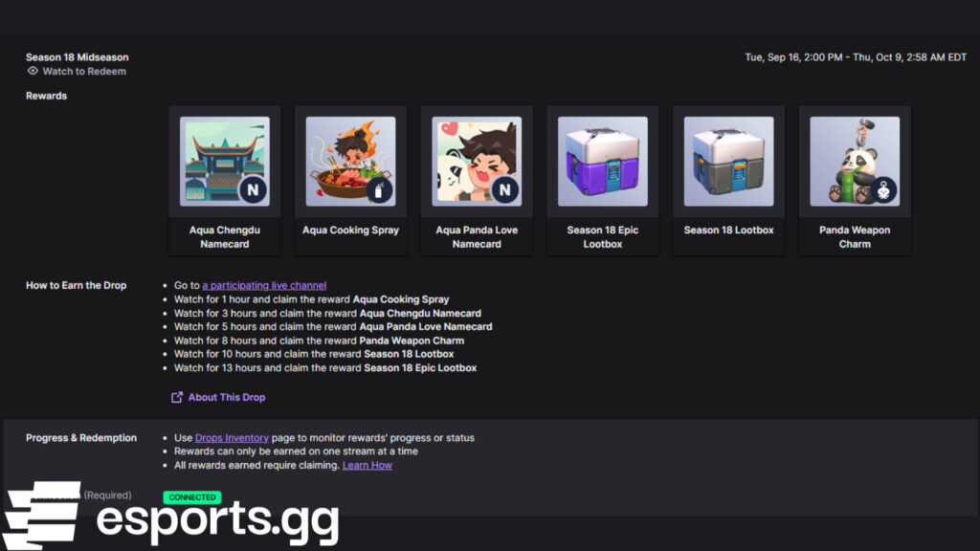Click the Panda Weapon Charm reward image

(x=855, y=161)
